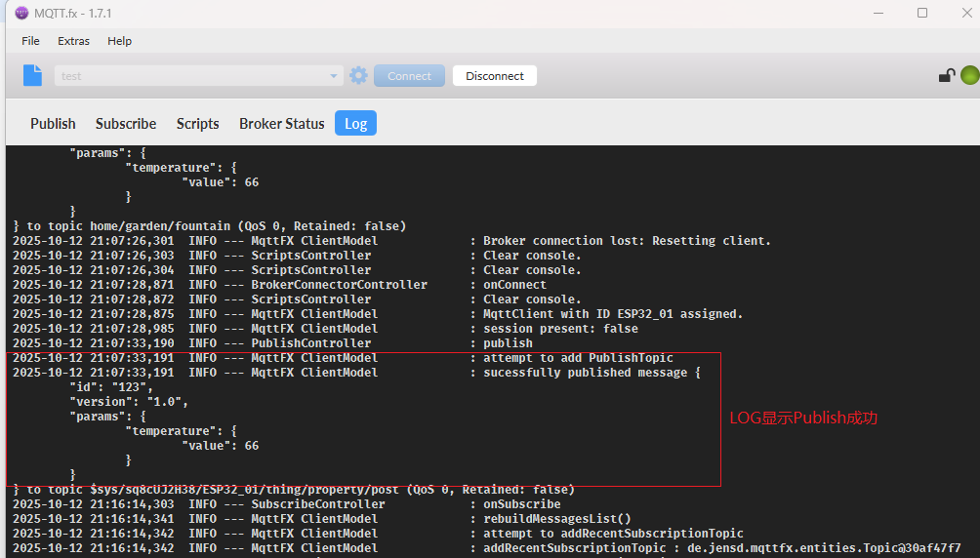Click log line '"id": "123",'

[111, 386]
